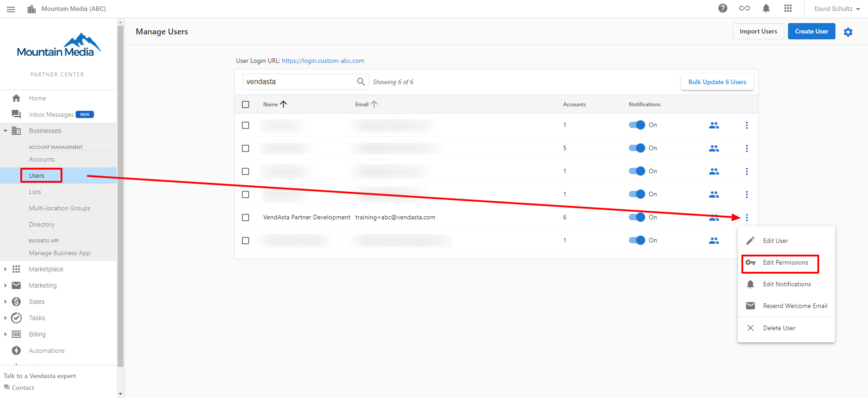Choose Edit Permissions in the menu

click(786, 262)
